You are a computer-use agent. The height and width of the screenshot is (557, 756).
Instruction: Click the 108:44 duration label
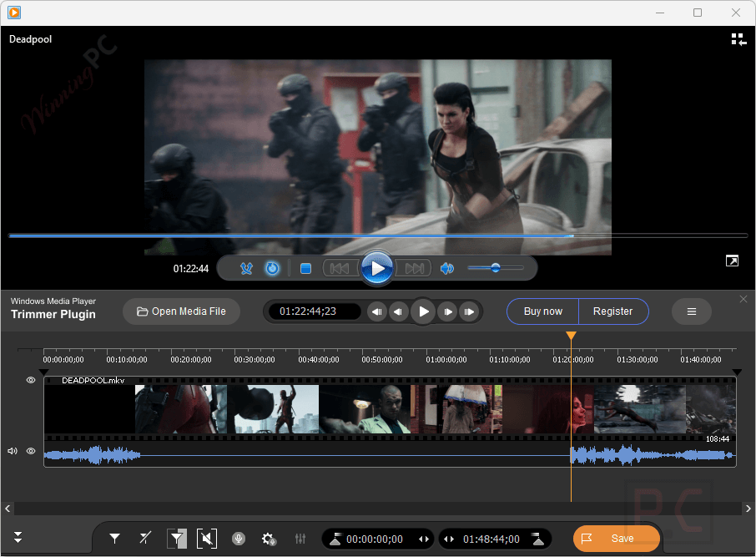click(718, 438)
